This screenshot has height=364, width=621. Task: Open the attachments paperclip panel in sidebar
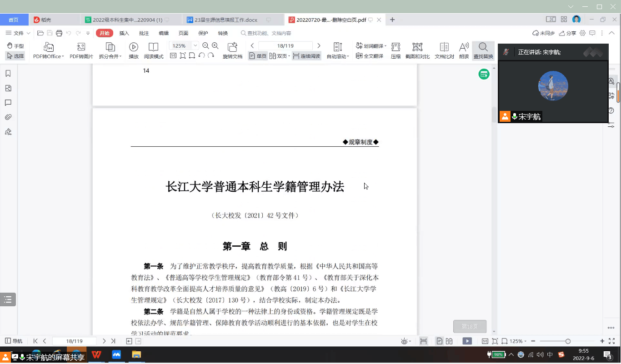pos(8,117)
